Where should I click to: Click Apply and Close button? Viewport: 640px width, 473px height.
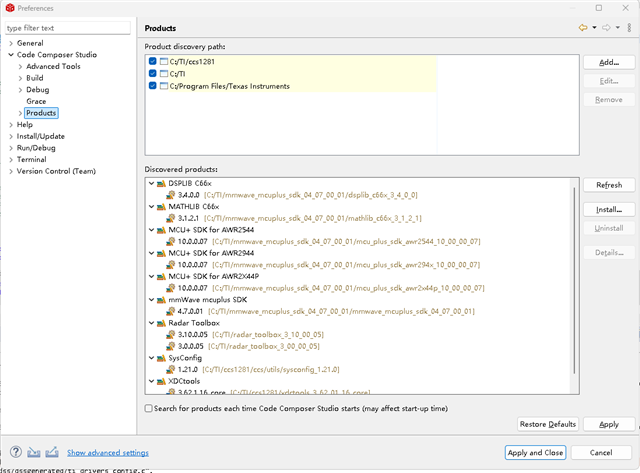535,453
